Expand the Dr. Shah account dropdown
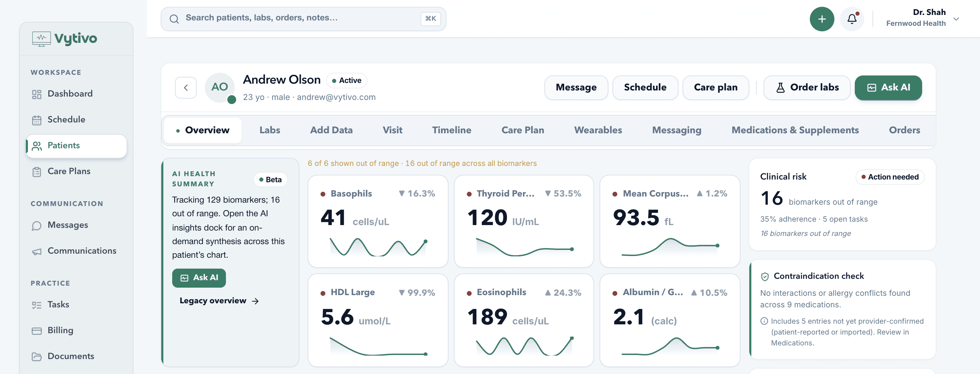 922,18
